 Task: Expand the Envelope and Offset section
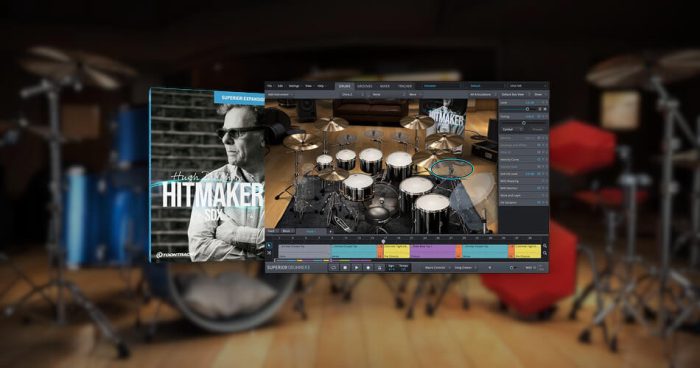(x=523, y=145)
